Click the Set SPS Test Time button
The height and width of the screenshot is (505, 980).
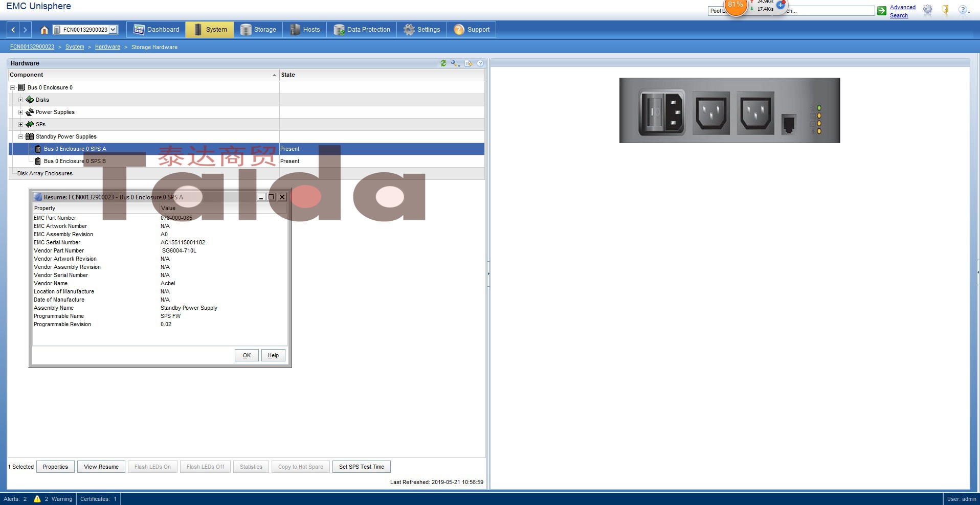[362, 467]
